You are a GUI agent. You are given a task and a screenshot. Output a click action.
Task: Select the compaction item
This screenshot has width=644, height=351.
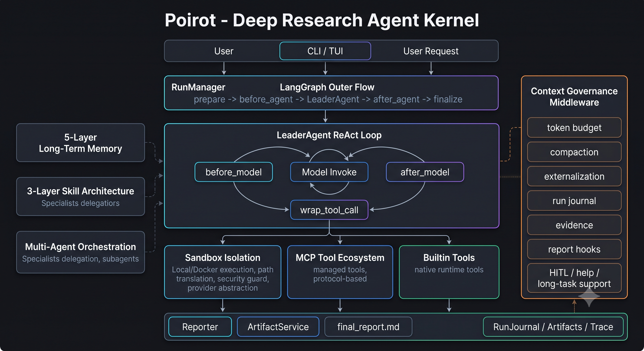574,152
